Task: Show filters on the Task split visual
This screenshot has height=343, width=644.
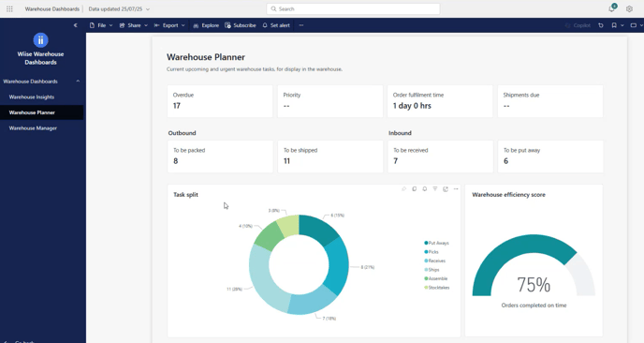Action: (435, 188)
